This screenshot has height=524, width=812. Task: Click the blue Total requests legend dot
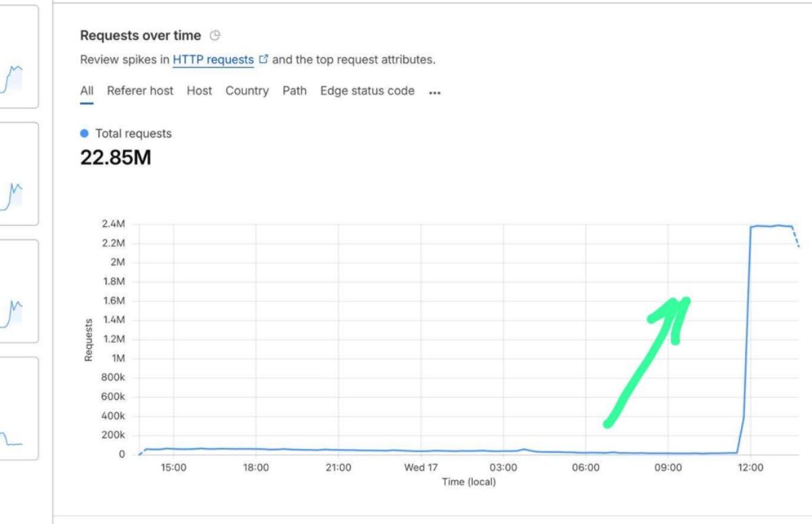85,134
